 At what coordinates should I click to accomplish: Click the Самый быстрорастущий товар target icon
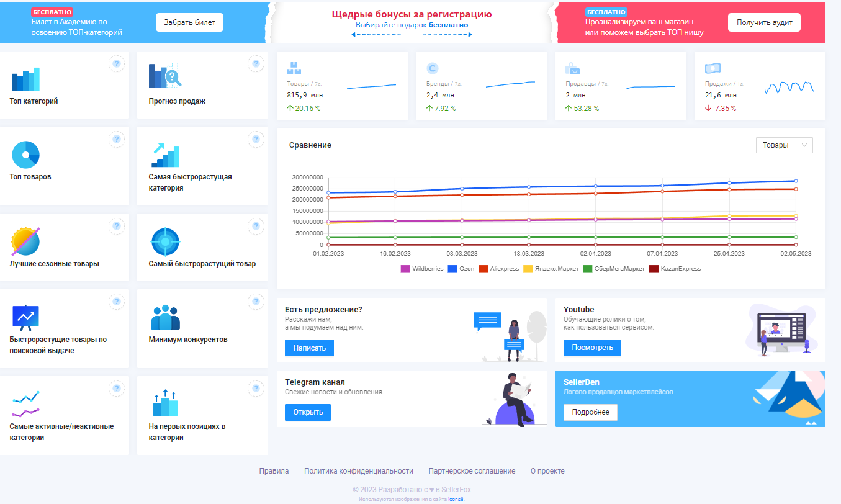pos(165,241)
